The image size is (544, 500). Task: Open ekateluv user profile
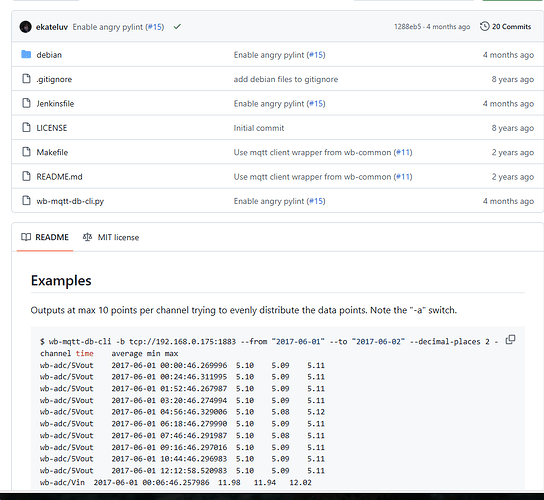coord(52,27)
